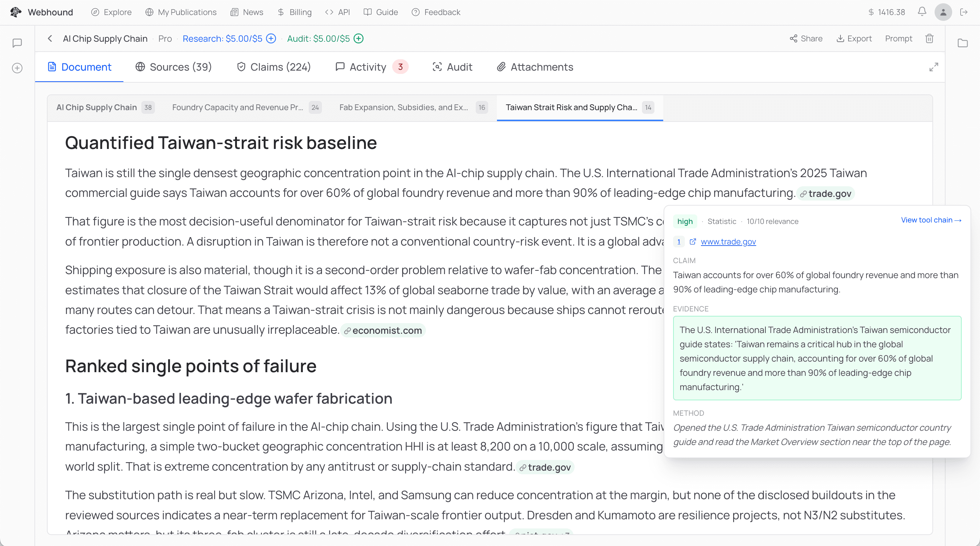The width and height of the screenshot is (980, 546).
Task: Click the View tool chain link
Action: (931, 220)
